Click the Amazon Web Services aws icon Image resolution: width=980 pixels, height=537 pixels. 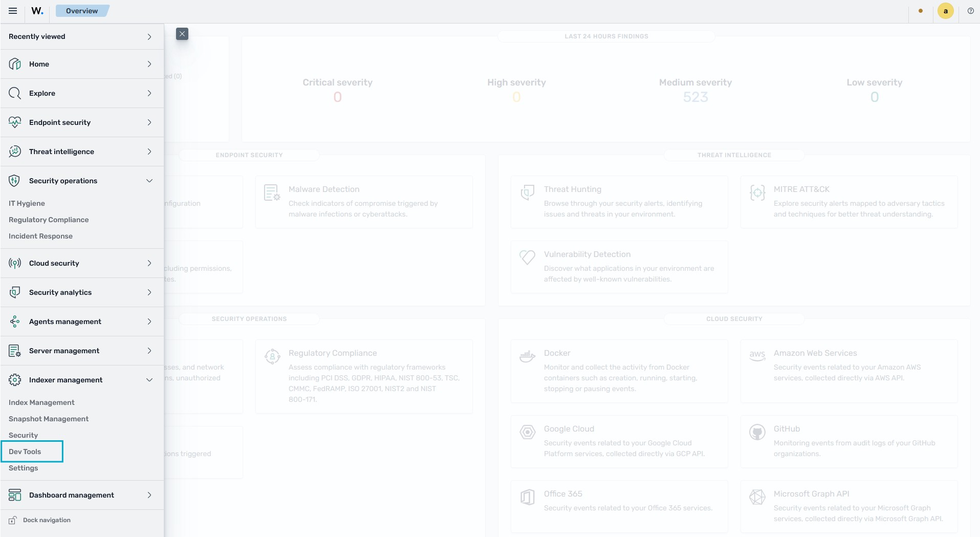pyautogui.click(x=757, y=355)
